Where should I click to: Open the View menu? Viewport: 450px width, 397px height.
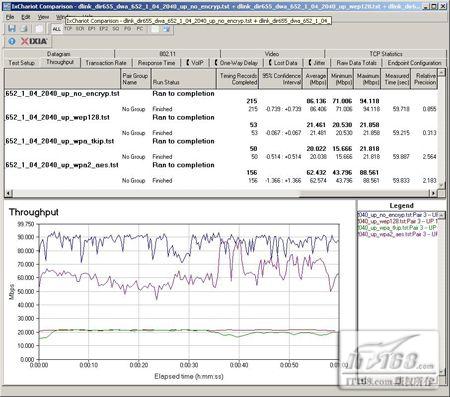point(43,17)
